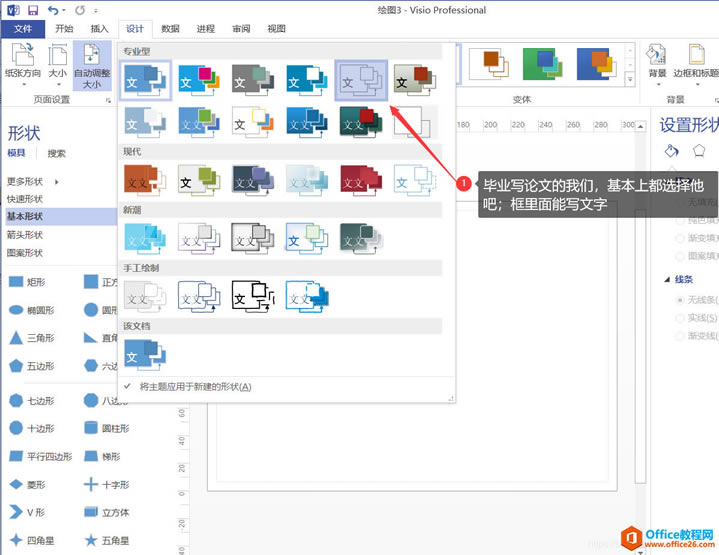The height and width of the screenshot is (555, 719).
Task: Switch to the 进程 Process tab
Action: (205, 28)
